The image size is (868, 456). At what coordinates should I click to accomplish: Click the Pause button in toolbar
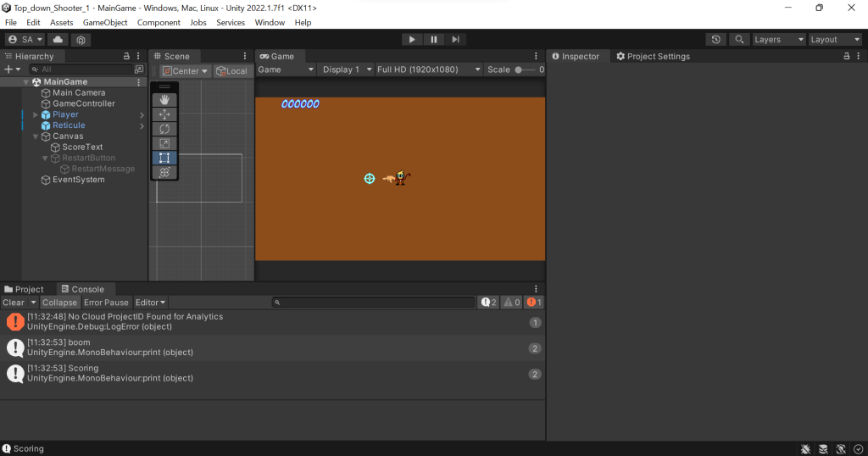point(433,40)
